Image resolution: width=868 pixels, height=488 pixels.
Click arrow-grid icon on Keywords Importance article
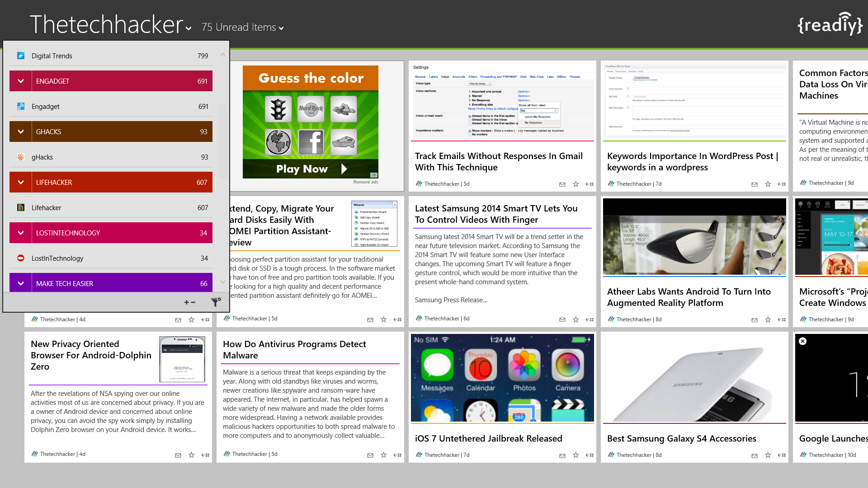point(782,184)
